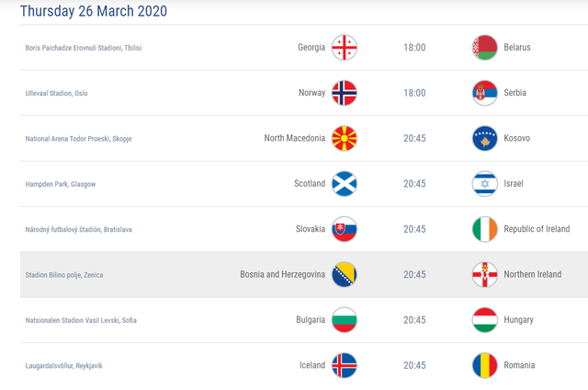Select the Israel flag icon
588x390 pixels.
click(x=484, y=184)
